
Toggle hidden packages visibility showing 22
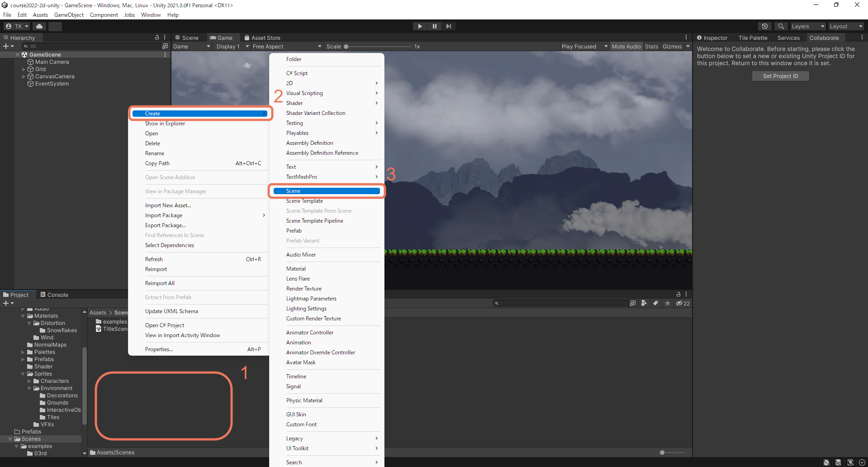(683, 303)
